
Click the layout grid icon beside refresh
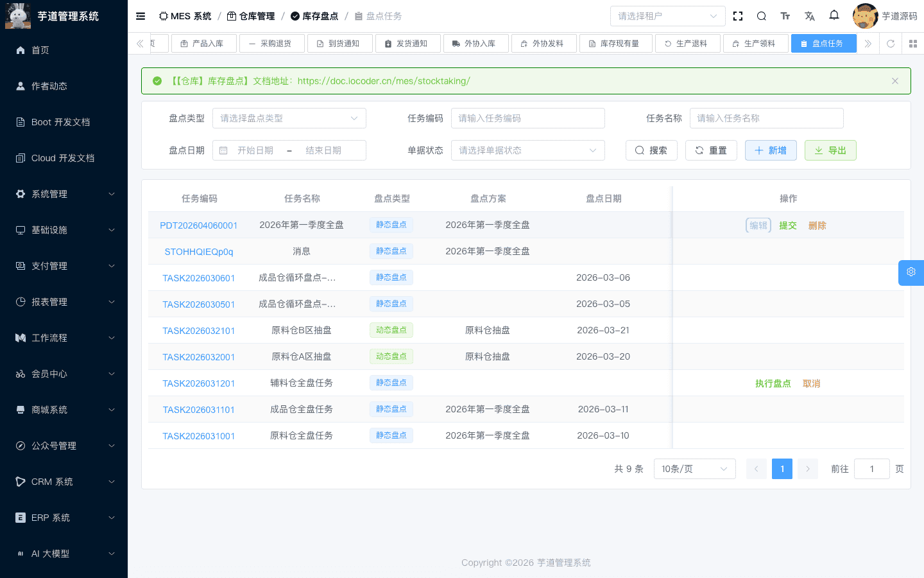pos(912,44)
